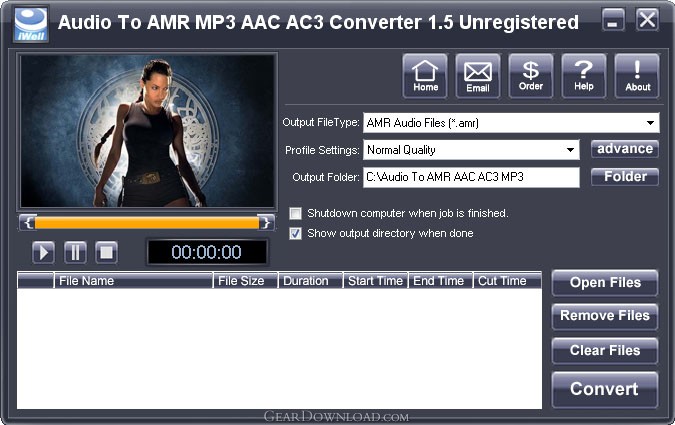Image resolution: width=675 pixels, height=425 pixels.
Task: Click the Output Folder path field
Action: tap(471, 177)
